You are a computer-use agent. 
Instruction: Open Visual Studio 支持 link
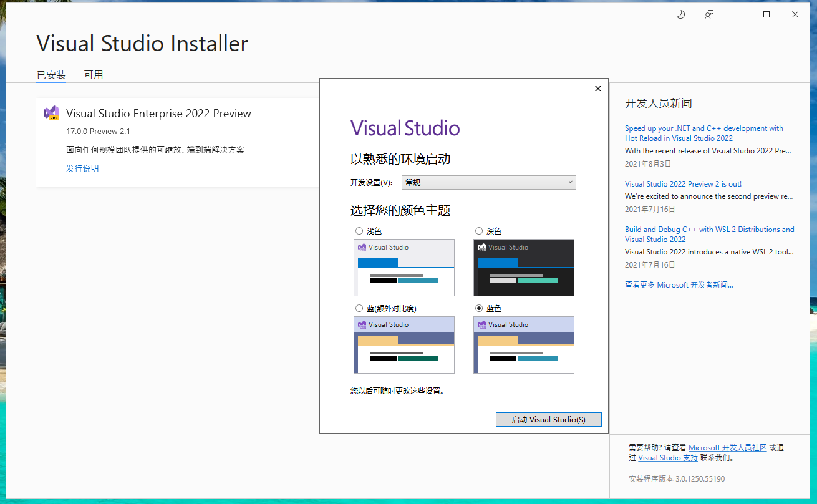point(668,458)
